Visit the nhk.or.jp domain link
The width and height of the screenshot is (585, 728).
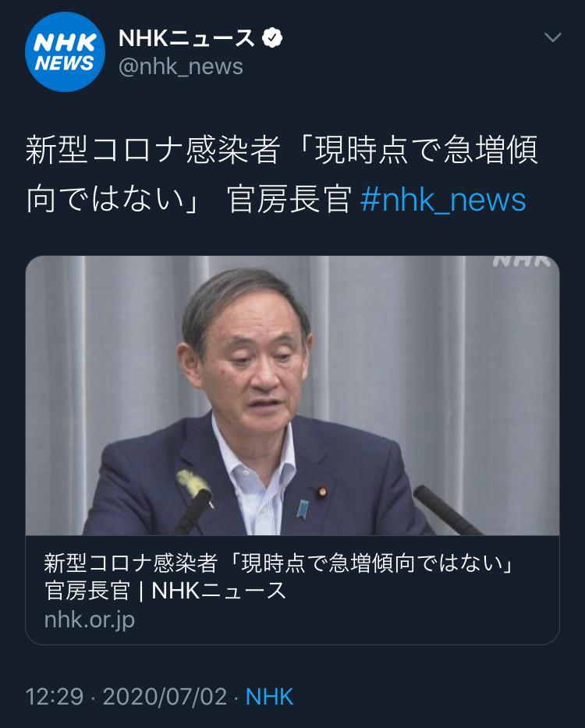tap(90, 620)
